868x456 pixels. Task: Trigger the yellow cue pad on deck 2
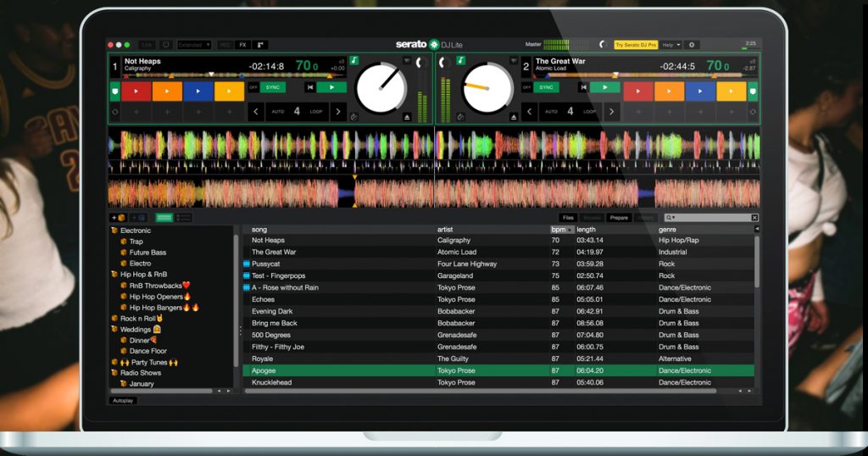[732, 92]
